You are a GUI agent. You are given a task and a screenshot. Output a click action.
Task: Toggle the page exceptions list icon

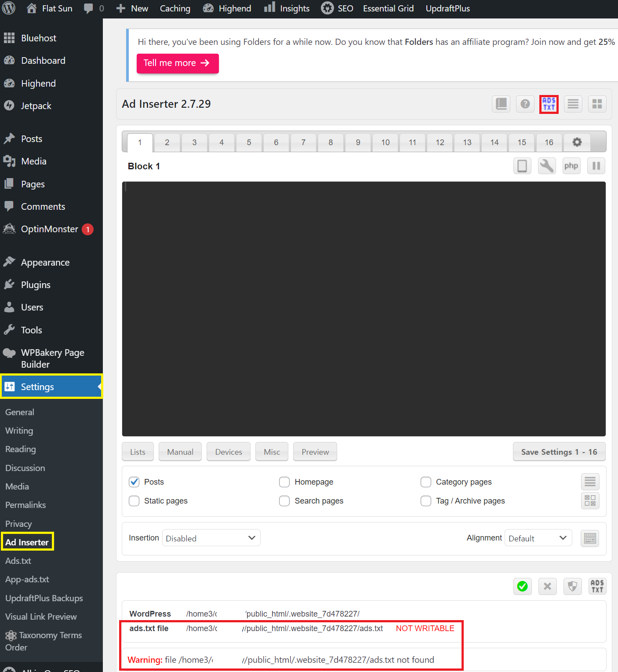[590, 482]
